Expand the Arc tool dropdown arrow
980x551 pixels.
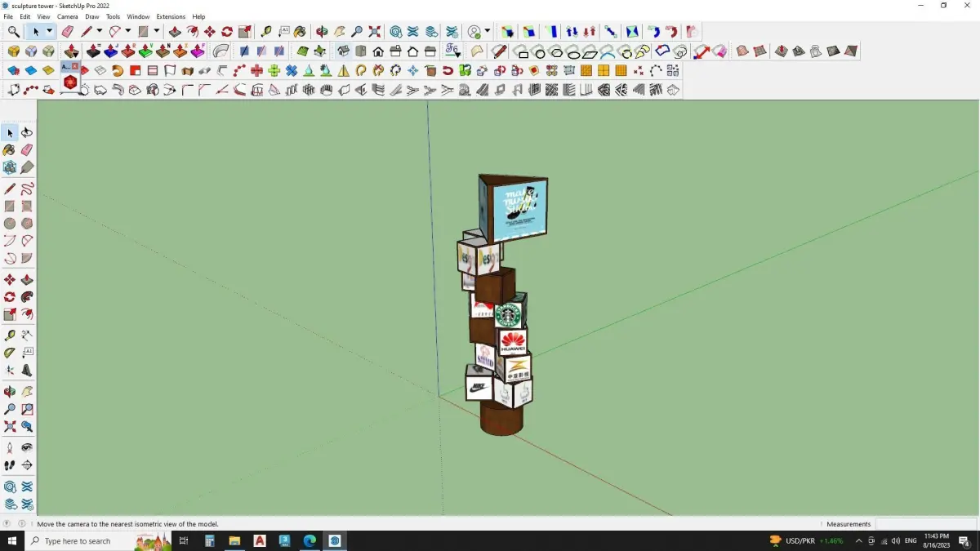click(x=128, y=32)
